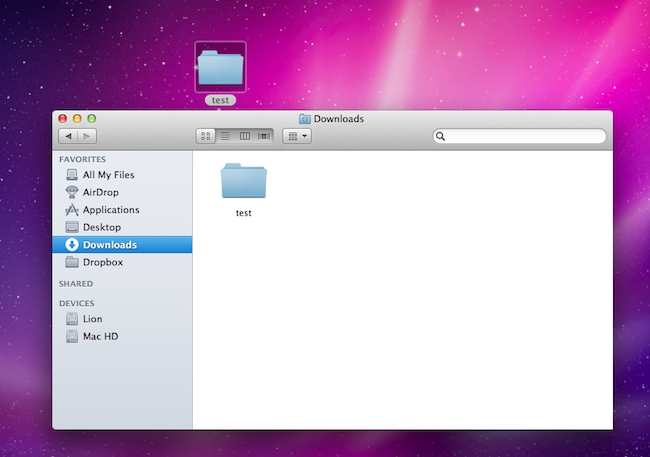Click the green zoom window button

coord(93,118)
